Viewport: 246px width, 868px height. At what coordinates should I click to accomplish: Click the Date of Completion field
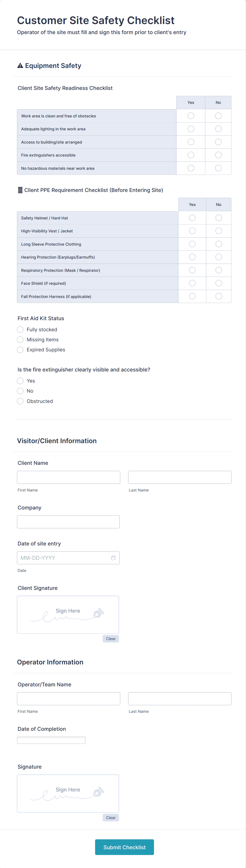point(51,740)
